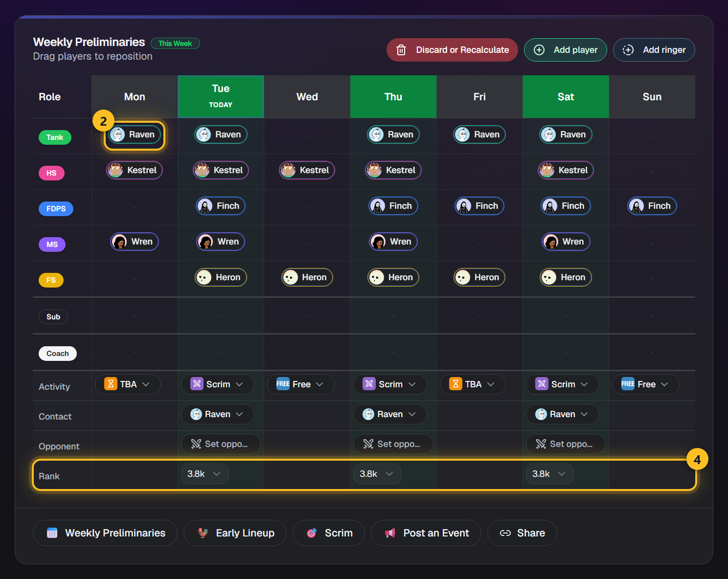Click Heron's avatar in the Friday FS cell
Viewport: 728px width, 579px height.
462,277
